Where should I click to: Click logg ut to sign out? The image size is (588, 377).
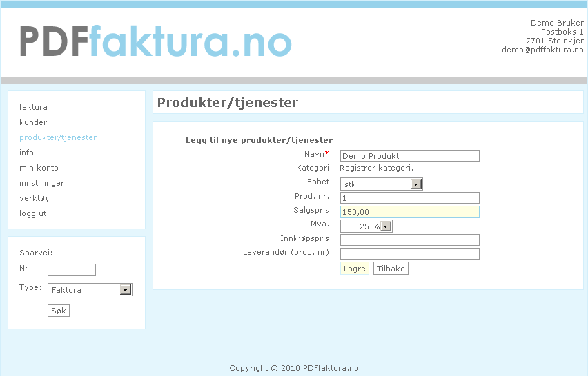(33, 213)
